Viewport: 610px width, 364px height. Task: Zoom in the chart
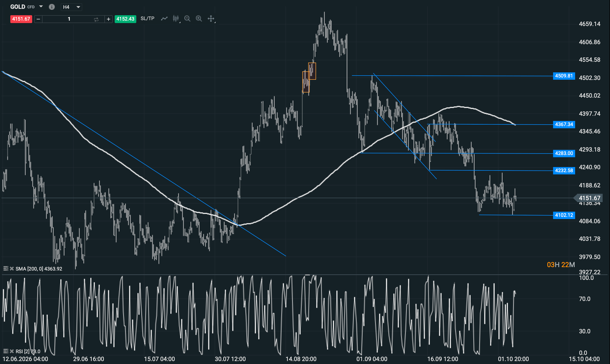point(199,19)
